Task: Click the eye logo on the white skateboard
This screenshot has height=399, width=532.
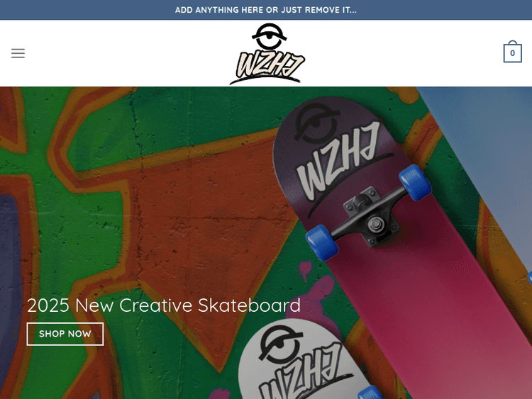Action: [280, 344]
